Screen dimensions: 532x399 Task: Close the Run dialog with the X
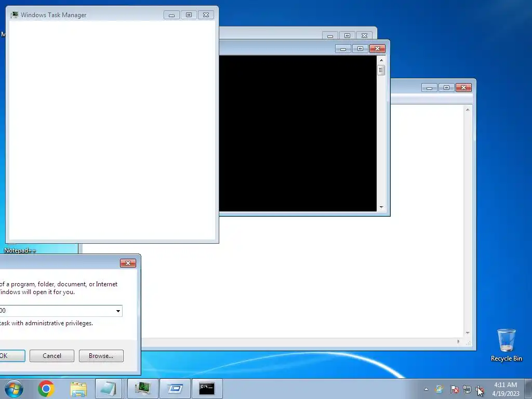[x=128, y=263]
